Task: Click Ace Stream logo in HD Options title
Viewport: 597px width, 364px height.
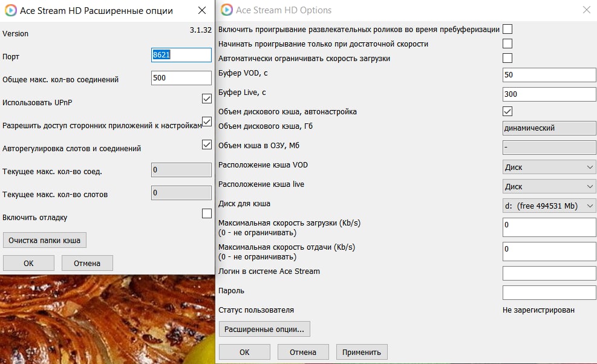Action: coord(227,10)
